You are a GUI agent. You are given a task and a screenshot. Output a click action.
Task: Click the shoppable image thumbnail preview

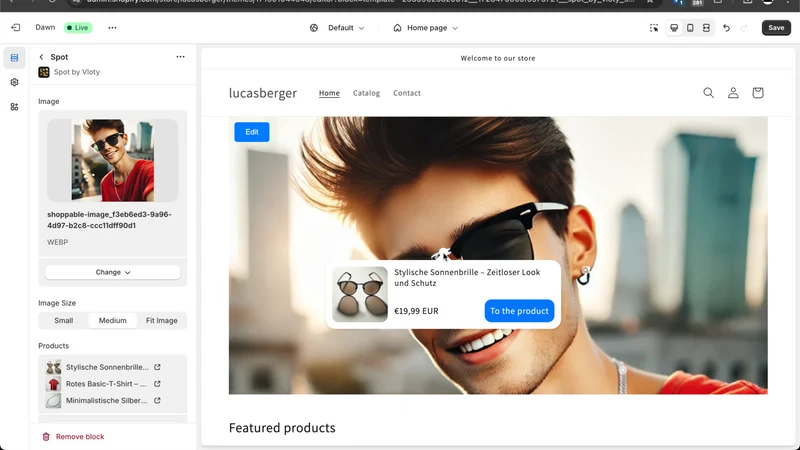[113, 160]
